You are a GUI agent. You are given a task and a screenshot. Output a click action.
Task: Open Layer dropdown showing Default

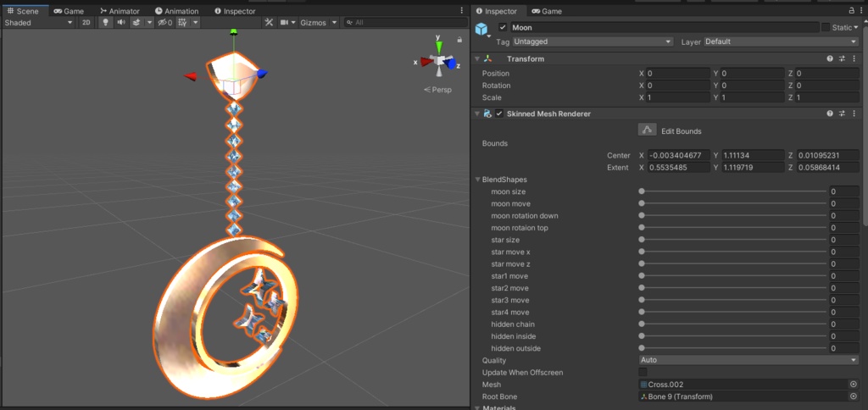click(781, 42)
